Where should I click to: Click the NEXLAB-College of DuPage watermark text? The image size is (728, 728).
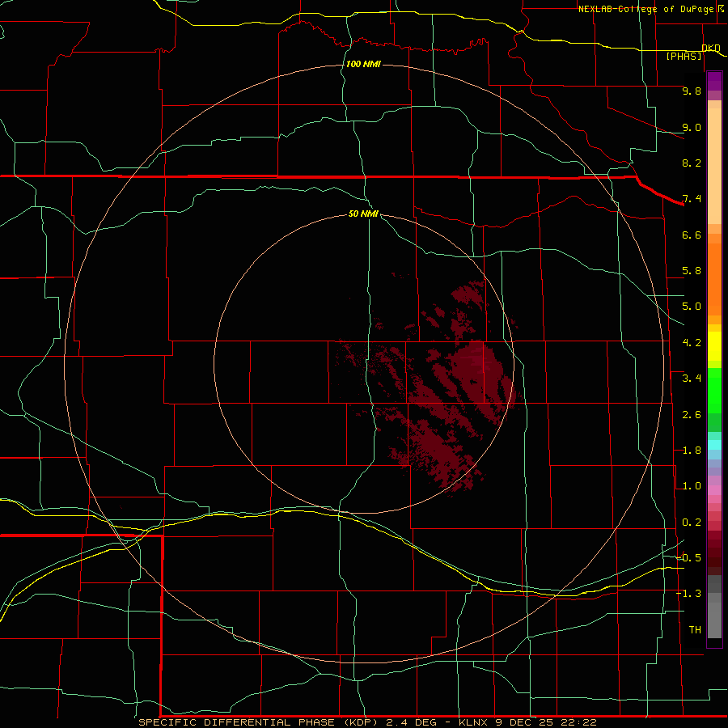tap(646, 9)
